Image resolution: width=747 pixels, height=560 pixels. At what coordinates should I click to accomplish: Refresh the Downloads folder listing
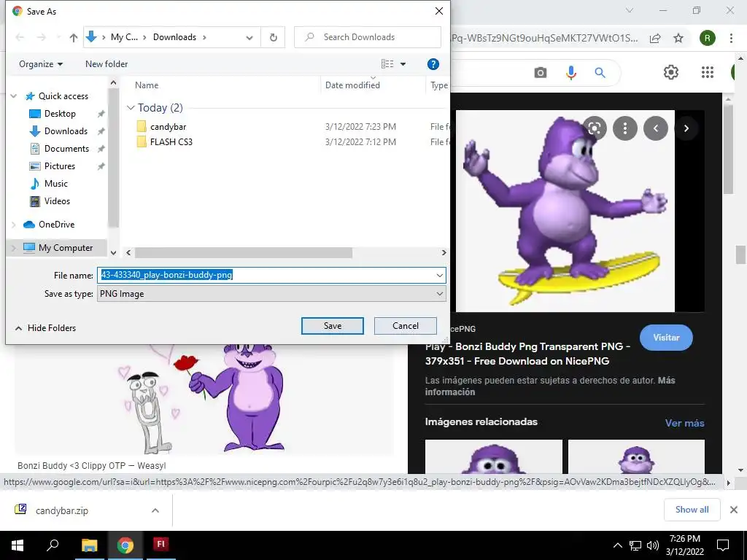click(274, 38)
